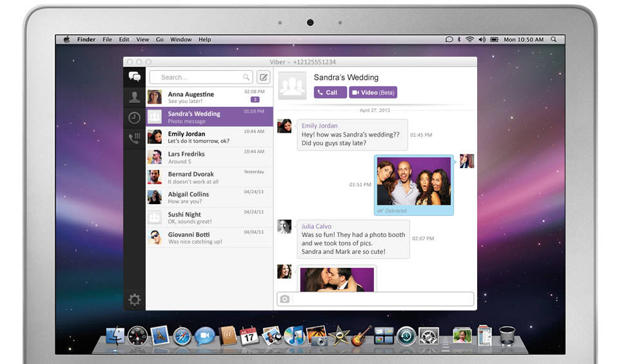Open the Finder menu
The image size is (619, 364).
click(86, 39)
